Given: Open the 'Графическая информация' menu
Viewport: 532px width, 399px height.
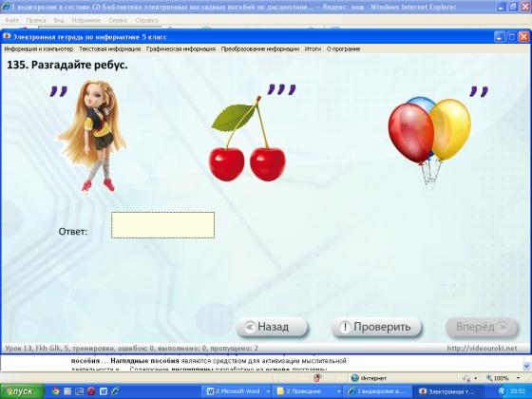Looking at the screenshot, I should 180,48.
